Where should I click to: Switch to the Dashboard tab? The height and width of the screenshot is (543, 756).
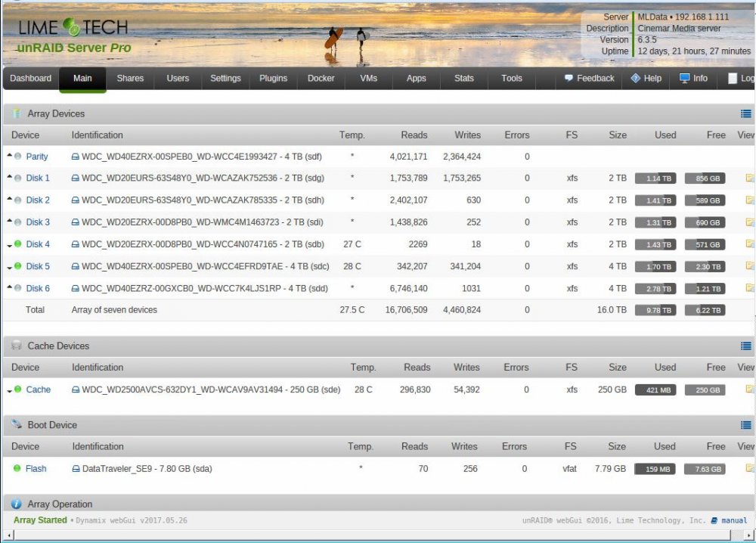click(x=30, y=78)
